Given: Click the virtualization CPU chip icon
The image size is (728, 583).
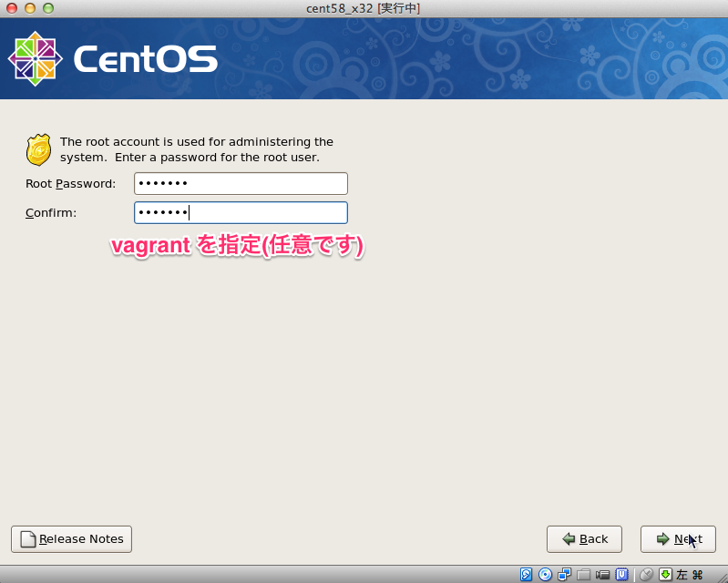Looking at the screenshot, I should 621,574.
